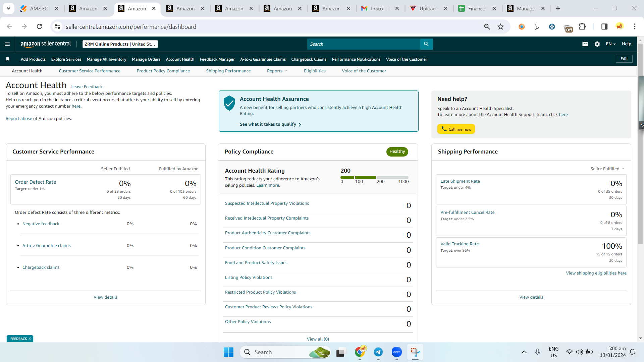This screenshot has height=362, width=644.
Task: Open the Snipping Tool on the taskbar
Action: pyautogui.click(x=415, y=352)
